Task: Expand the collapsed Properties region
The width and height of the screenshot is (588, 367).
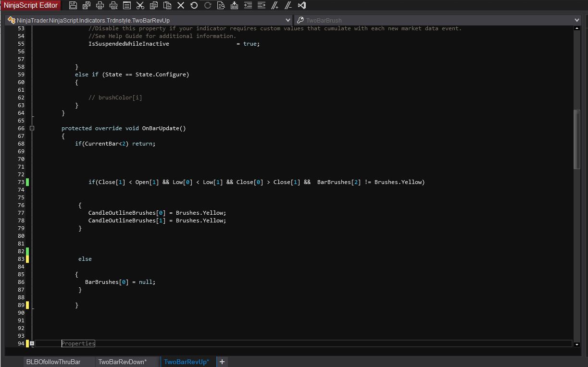Action: point(32,343)
